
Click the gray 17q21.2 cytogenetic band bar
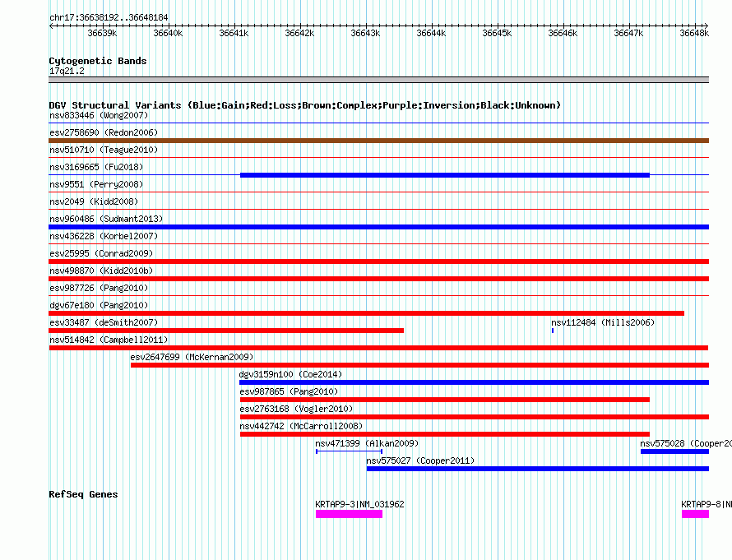[x=378, y=80]
